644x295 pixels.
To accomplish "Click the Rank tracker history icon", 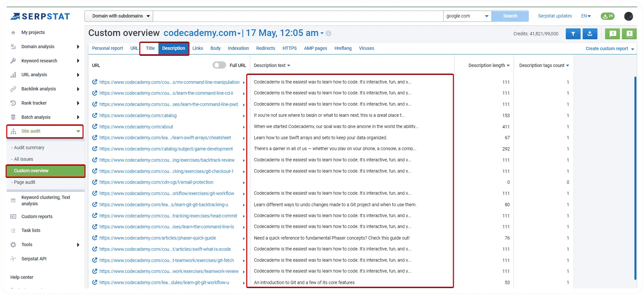I will click(x=13, y=103).
